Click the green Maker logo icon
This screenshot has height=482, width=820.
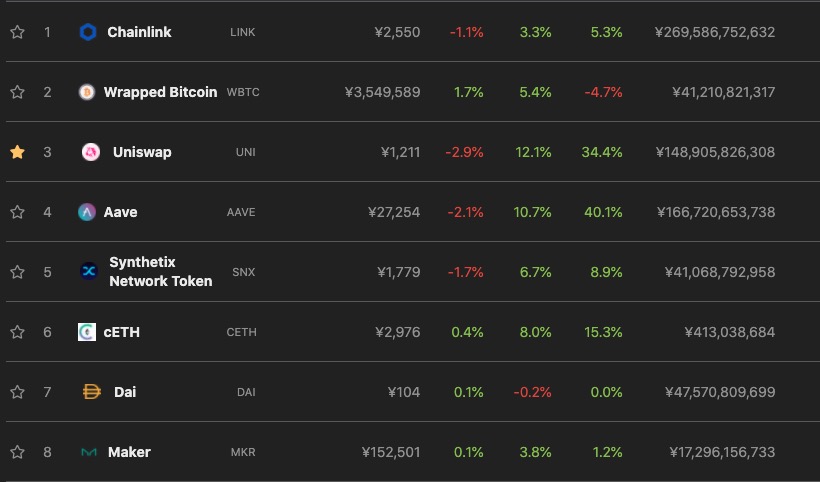89,452
